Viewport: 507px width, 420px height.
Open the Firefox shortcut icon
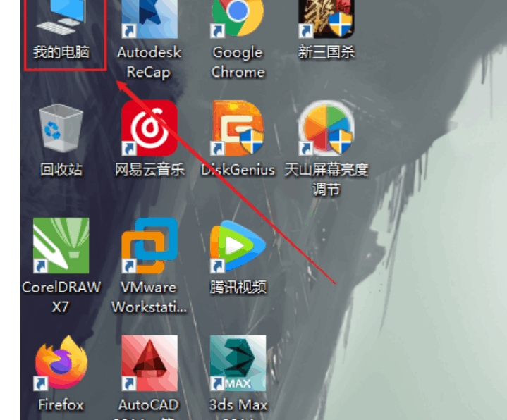coord(61,363)
